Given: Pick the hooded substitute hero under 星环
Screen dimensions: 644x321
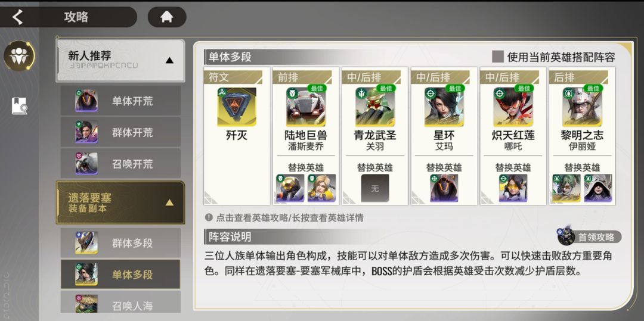Looking at the screenshot, I should 444,188.
